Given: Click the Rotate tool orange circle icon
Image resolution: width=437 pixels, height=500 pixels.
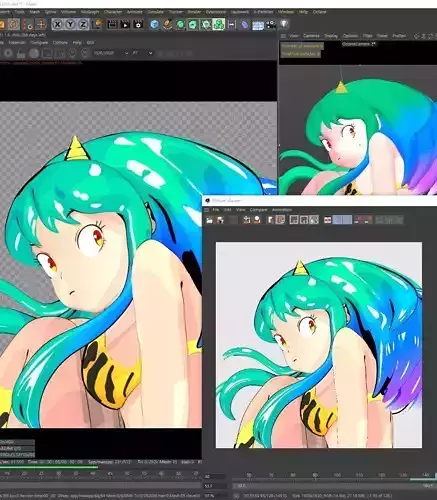Looking at the screenshot, I should pos(14,24).
